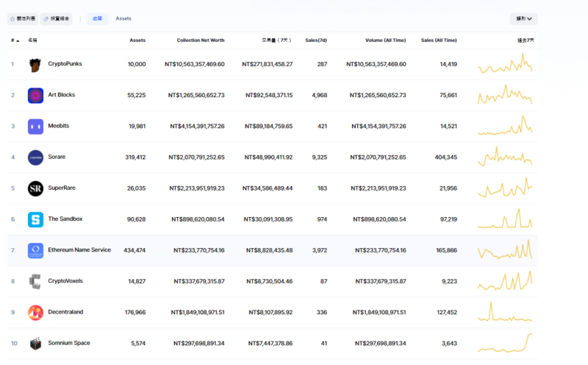The width and height of the screenshot is (588, 365).
Task: Click Art Blocks 7d sales 4,968
Action: [320, 96]
